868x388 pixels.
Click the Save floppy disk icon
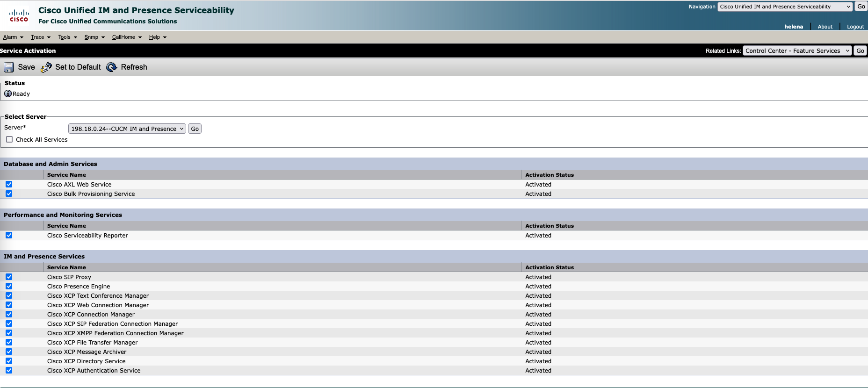(x=9, y=67)
